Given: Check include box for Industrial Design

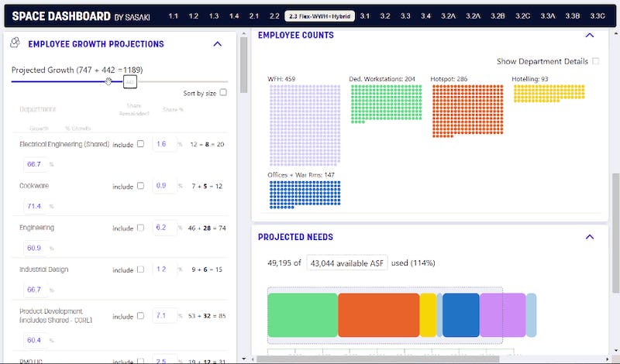Looking at the screenshot, I should tap(140, 270).
